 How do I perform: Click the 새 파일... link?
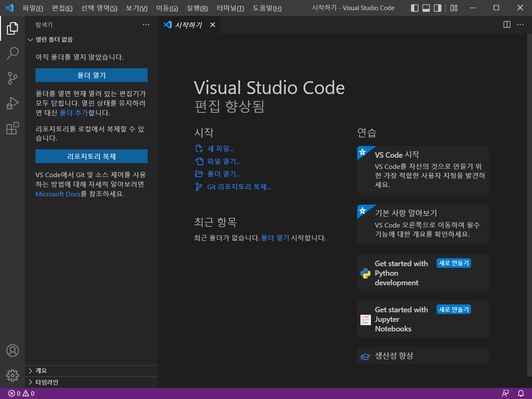coord(220,149)
